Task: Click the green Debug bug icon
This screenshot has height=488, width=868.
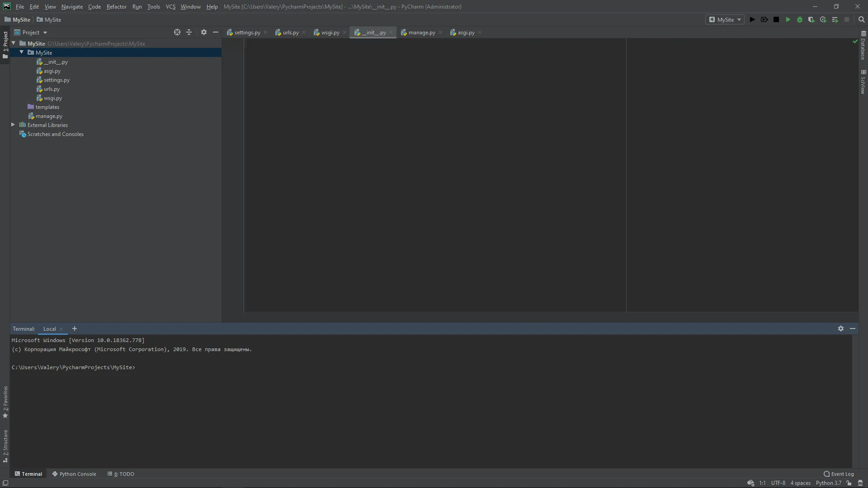Action: (x=800, y=19)
